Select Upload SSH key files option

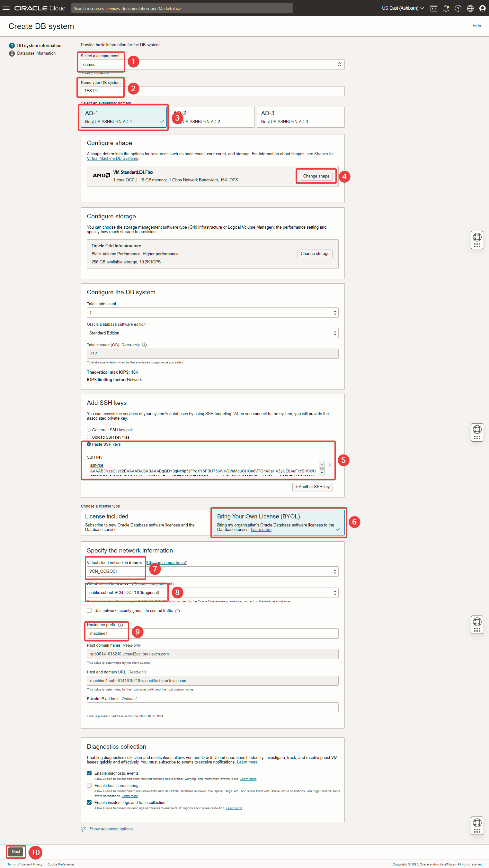coord(89,437)
